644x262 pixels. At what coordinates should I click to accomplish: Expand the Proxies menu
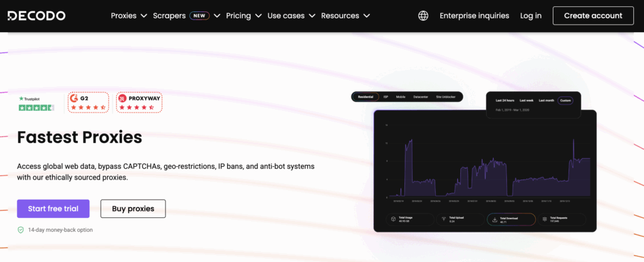click(129, 16)
